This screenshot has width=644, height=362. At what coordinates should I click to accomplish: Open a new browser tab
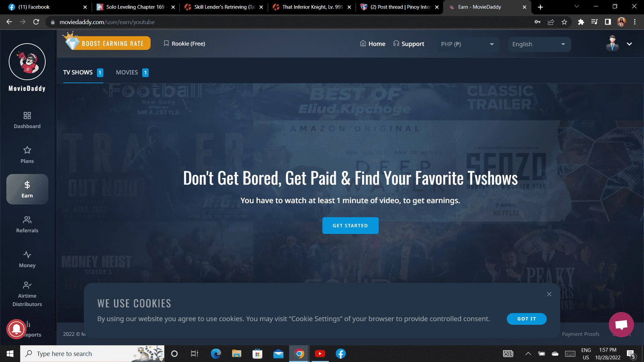540,7
